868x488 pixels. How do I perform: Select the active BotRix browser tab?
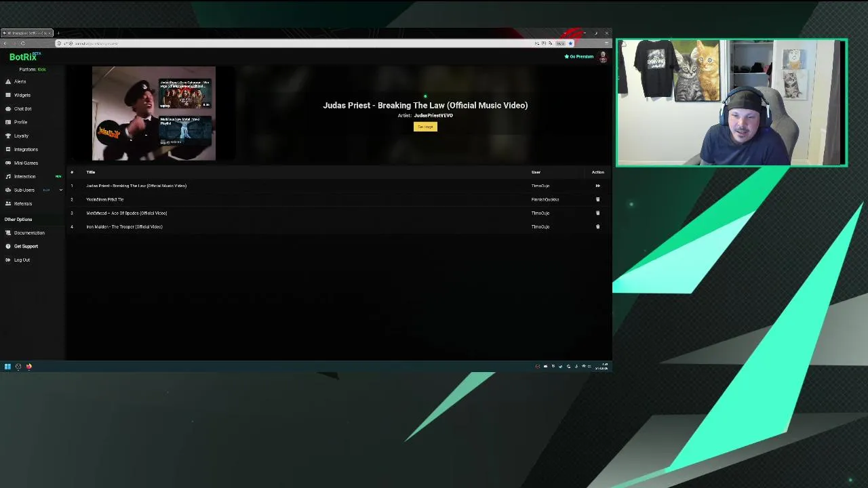[x=26, y=33]
